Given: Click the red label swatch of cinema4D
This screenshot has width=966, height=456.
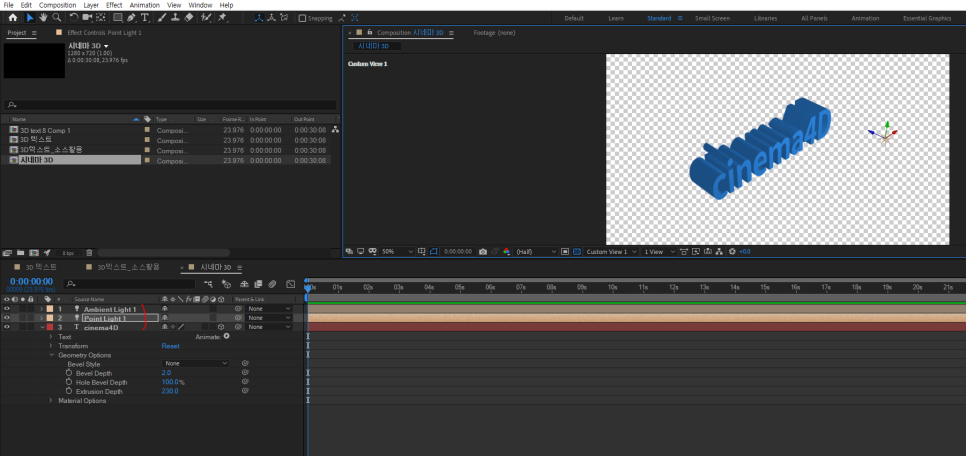Looking at the screenshot, I should (x=50, y=327).
